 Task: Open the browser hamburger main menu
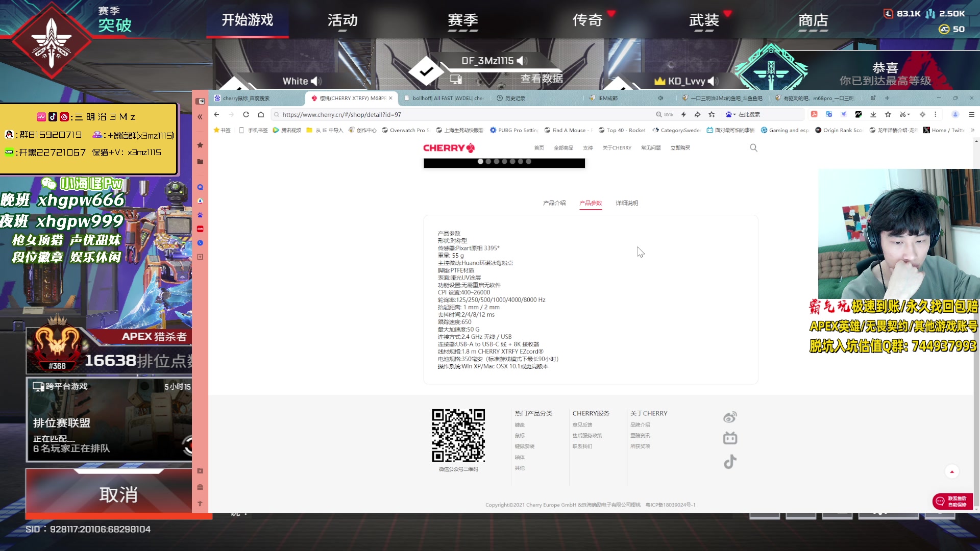[972, 114]
